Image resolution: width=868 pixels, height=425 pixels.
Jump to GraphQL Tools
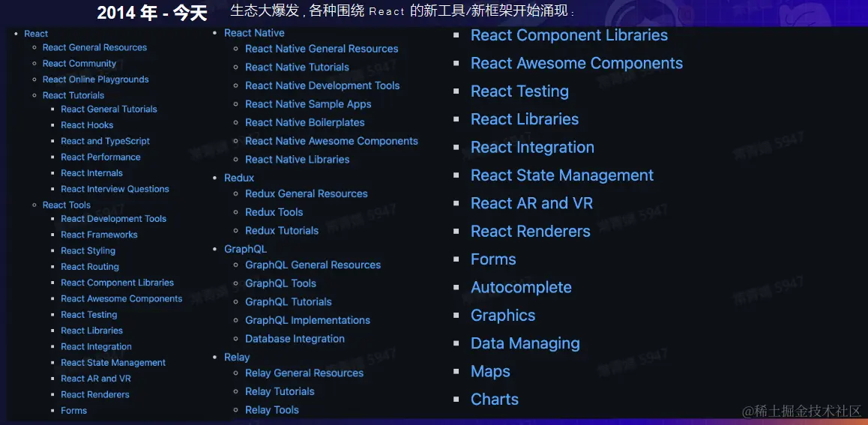[280, 283]
